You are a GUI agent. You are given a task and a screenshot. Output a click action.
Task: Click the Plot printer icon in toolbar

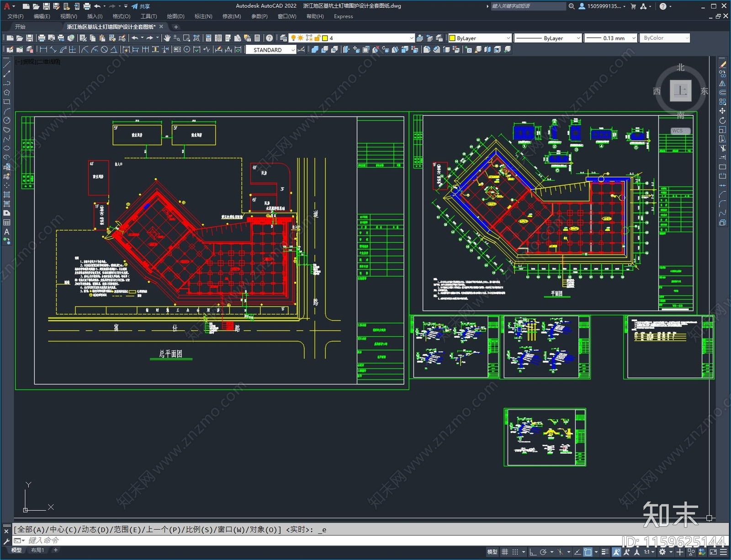[x=41, y=38]
